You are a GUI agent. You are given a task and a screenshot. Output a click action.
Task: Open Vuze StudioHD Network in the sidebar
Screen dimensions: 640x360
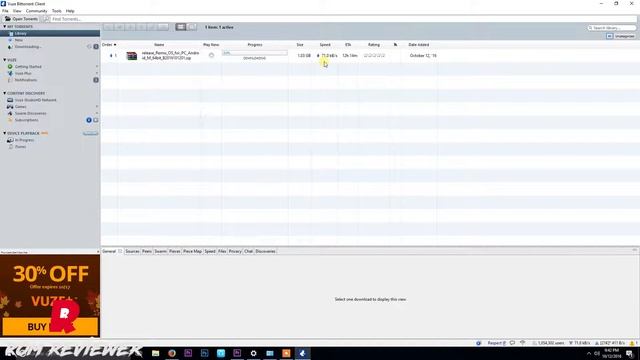pyautogui.click(x=36, y=100)
